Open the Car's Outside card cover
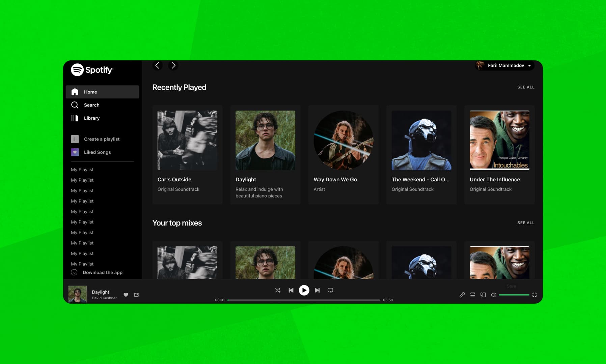Viewport: 606px width, 364px height. 187,140
